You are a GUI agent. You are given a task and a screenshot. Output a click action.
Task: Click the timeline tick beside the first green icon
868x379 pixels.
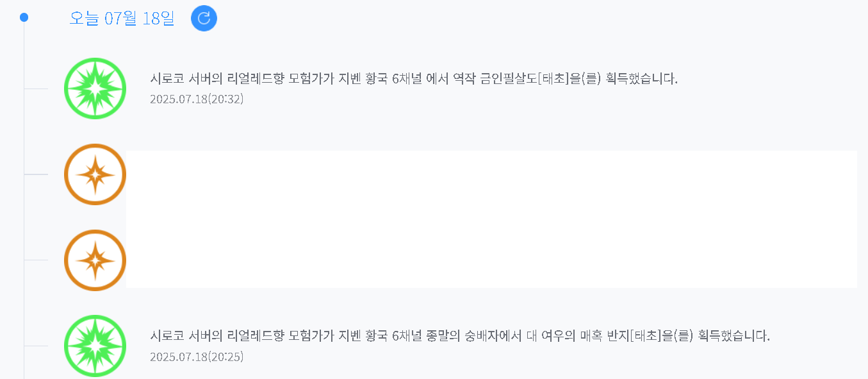[x=36, y=88]
